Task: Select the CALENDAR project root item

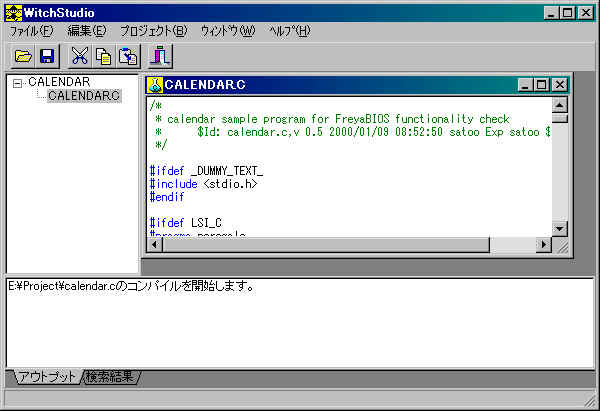Action: coord(59,82)
